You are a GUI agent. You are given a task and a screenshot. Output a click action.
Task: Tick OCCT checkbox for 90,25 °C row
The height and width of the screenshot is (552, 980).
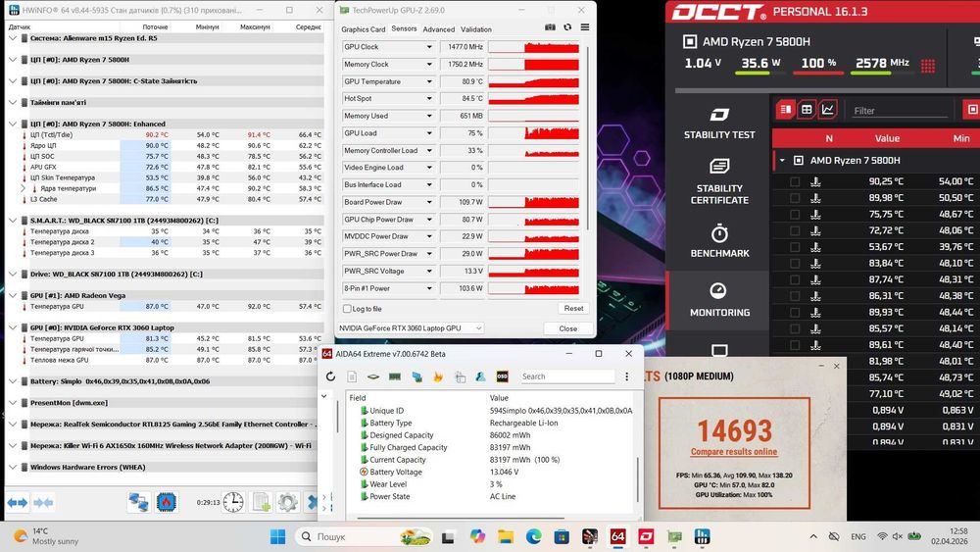click(x=795, y=181)
